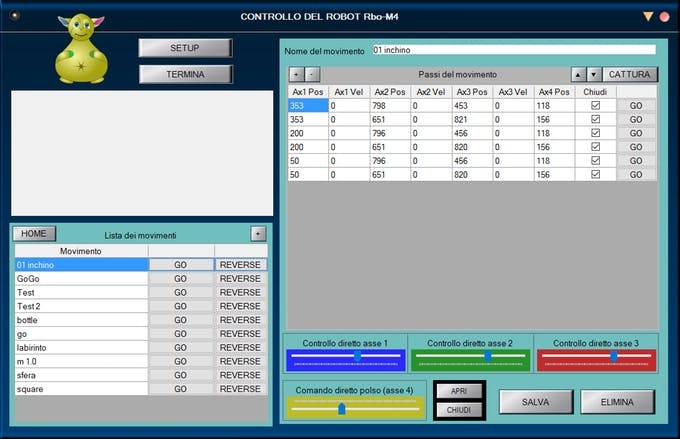Toggle Chiudi checkbox in fifth step row
Screen dimensions: 680x439
point(595,161)
